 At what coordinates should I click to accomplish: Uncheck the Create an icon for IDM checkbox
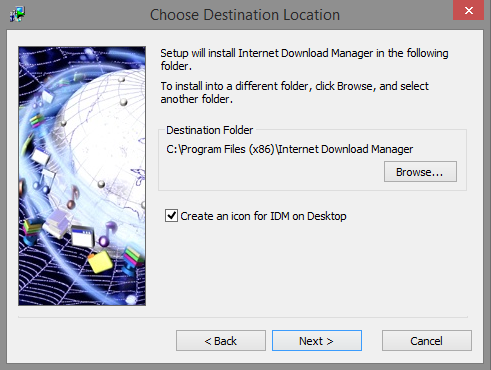click(x=171, y=216)
